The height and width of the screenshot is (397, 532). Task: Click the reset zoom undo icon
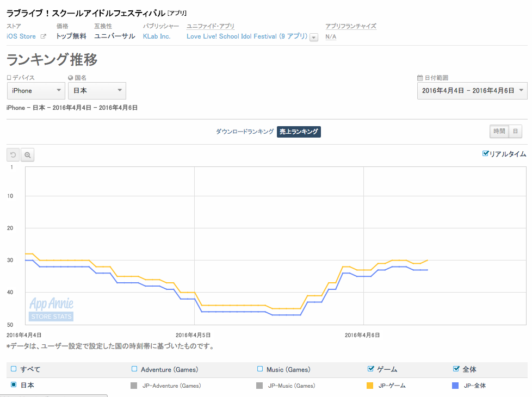(13, 155)
